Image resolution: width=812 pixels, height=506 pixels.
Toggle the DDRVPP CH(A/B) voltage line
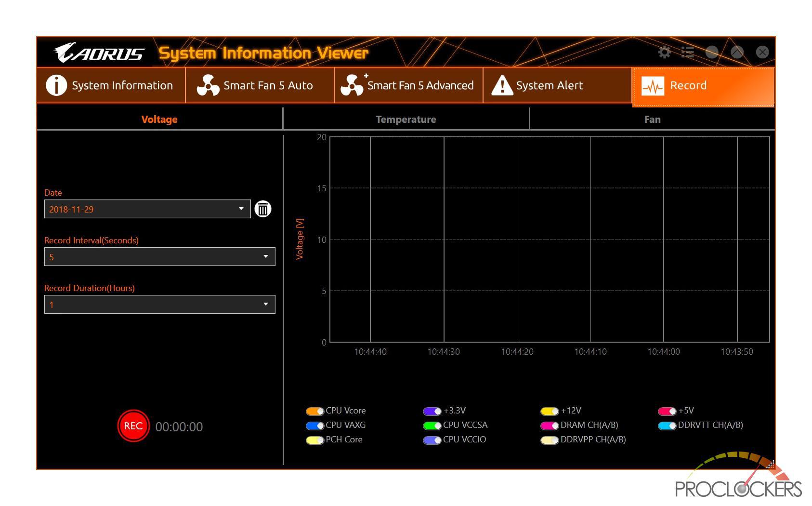click(x=550, y=440)
